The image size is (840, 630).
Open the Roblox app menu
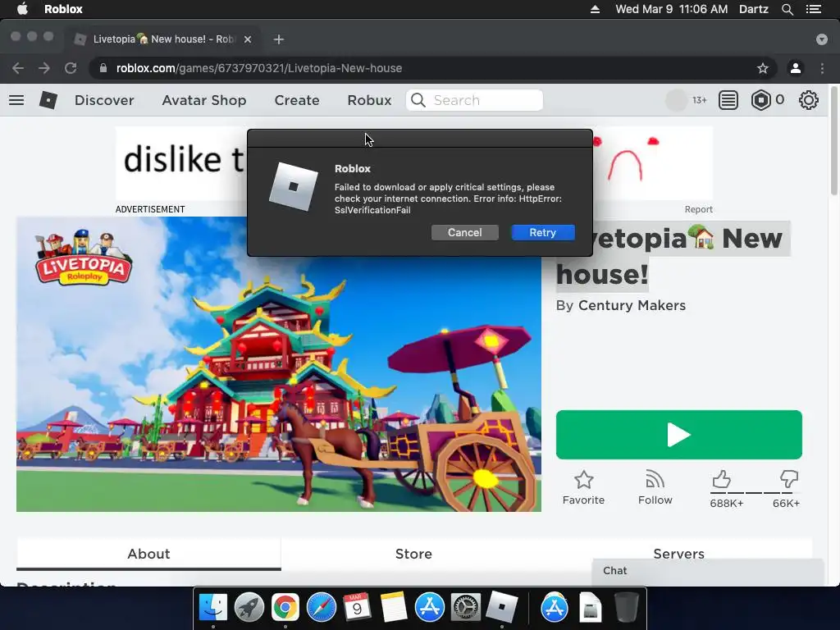63,9
